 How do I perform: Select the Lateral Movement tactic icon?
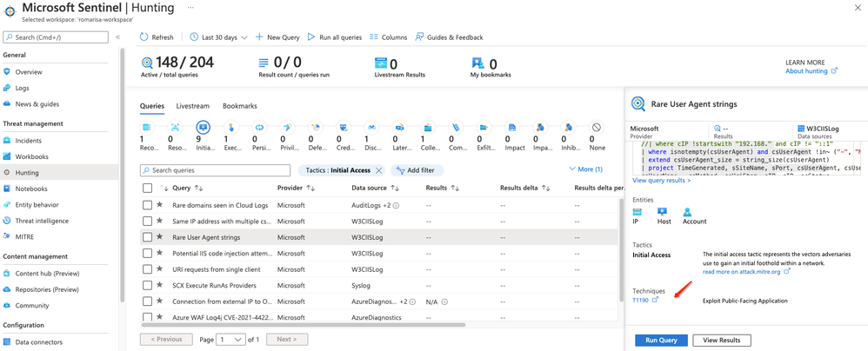point(399,127)
